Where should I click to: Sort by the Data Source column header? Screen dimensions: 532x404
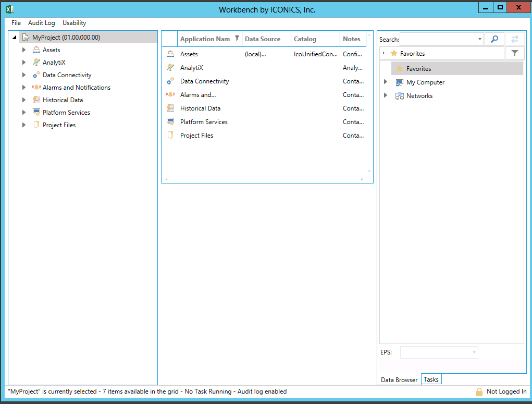(x=263, y=39)
